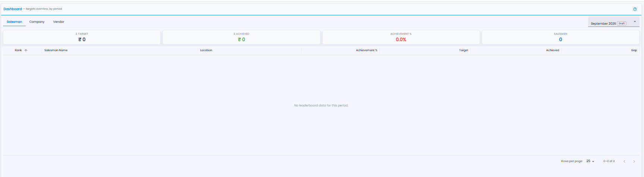Change rows per page from 25

point(590,161)
